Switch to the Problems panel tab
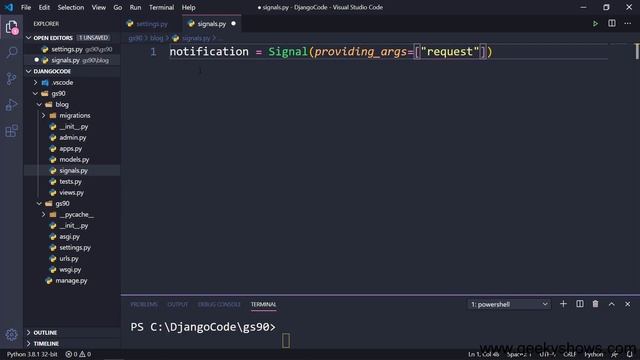 (x=144, y=304)
